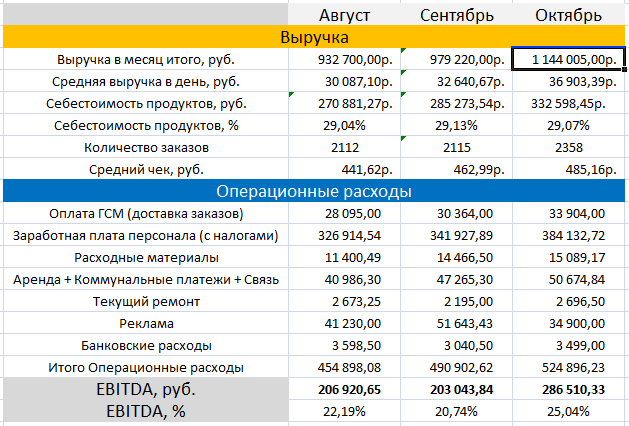629x426 pixels.
Task: Select cost cell 332 598,45р.
Action: pyautogui.click(x=568, y=103)
